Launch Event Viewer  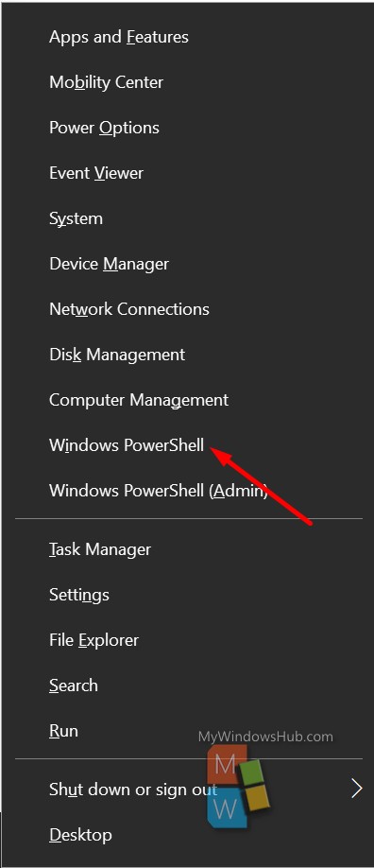click(188, 173)
